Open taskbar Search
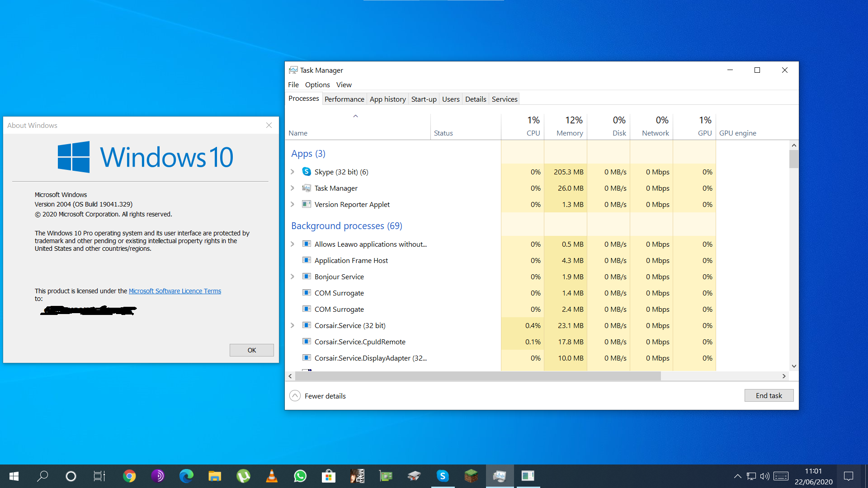 pos(42,476)
